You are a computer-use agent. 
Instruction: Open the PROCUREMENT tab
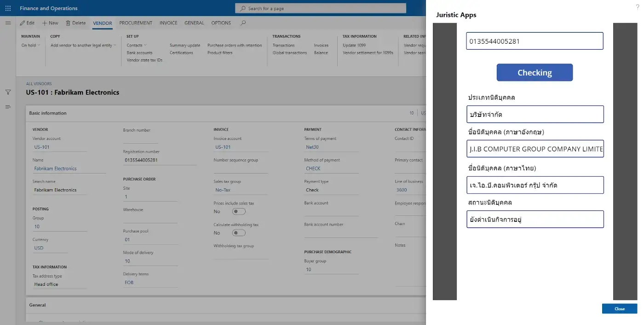(x=136, y=23)
